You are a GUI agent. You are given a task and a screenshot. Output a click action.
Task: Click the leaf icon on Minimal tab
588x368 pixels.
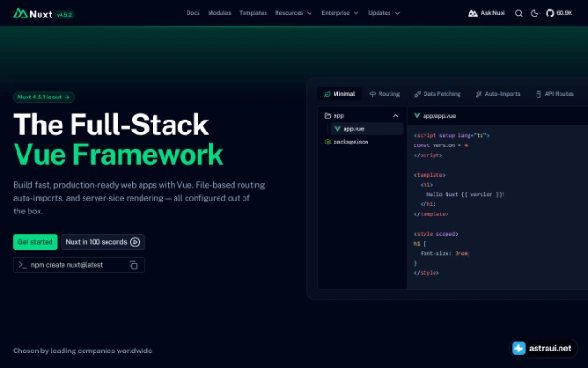[x=327, y=94]
